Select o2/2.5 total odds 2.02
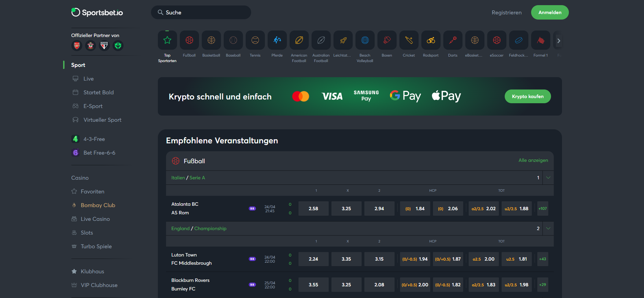 pyautogui.click(x=483, y=208)
